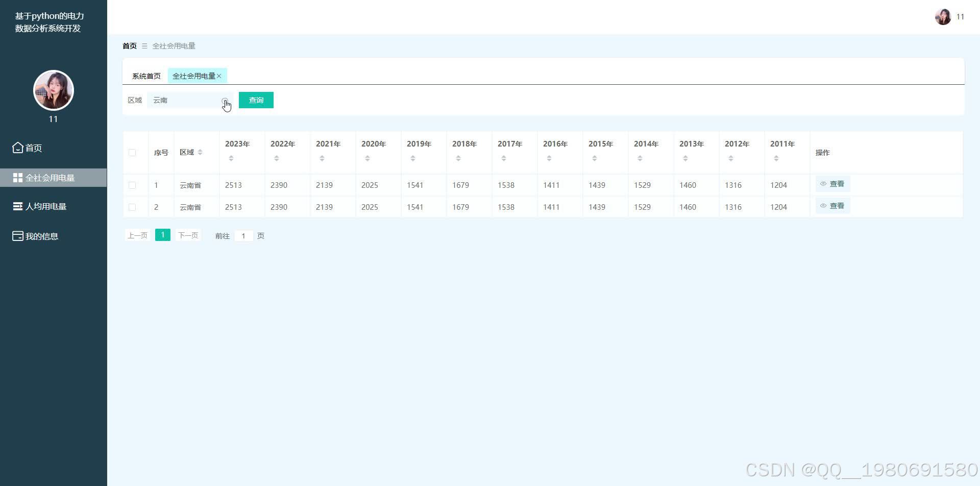Viewport: 980px width, 486px height.
Task: Click the 区域 input showing 云南
Action: click(x=190, y=100)
